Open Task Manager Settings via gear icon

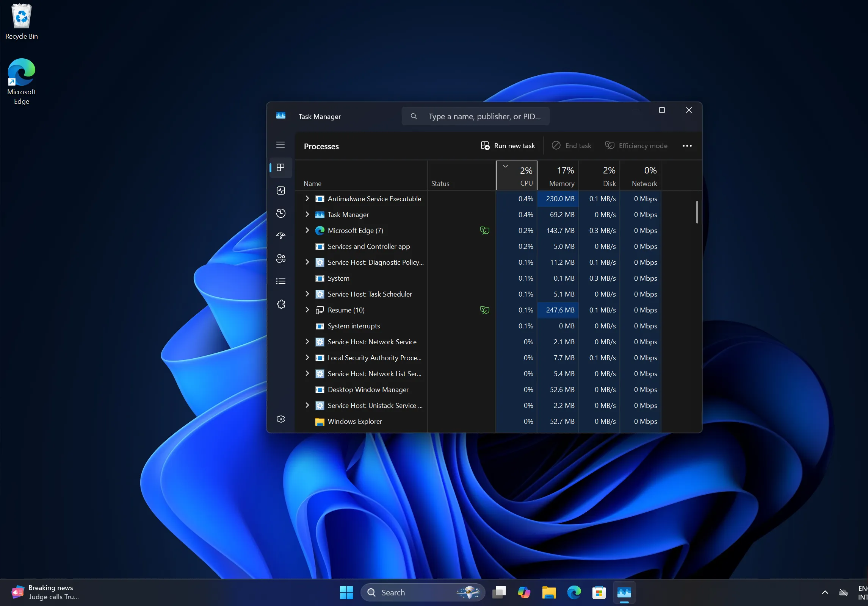280,419
